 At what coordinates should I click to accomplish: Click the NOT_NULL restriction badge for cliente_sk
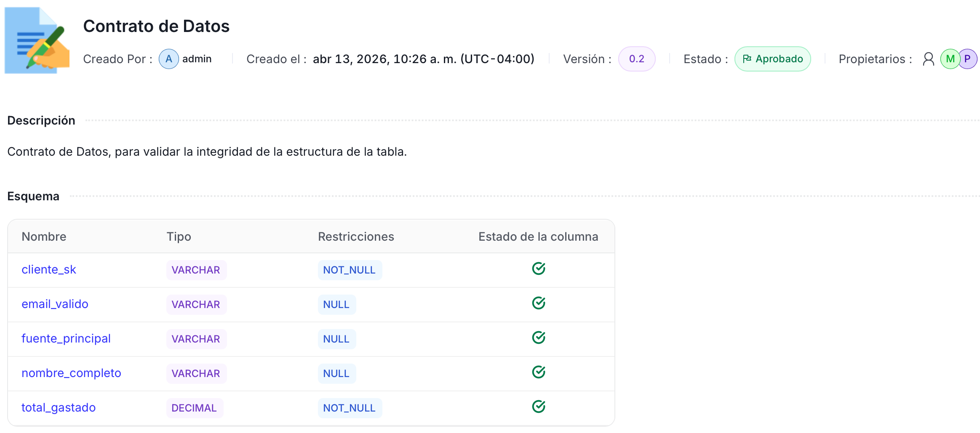point(350,269)
